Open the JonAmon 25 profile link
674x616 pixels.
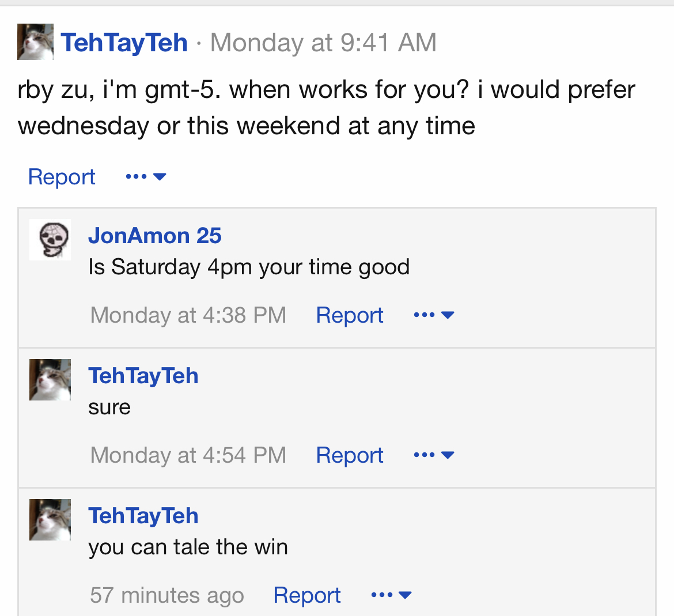click(154, 236)
